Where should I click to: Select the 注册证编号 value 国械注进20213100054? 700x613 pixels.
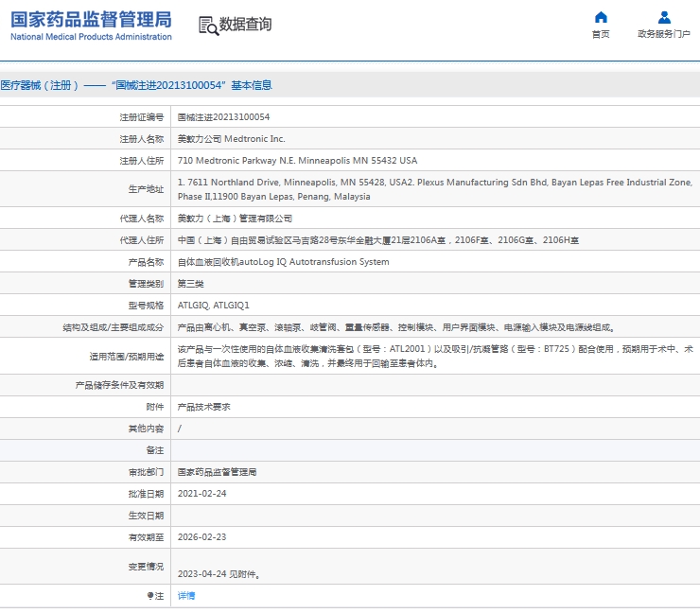[x=223, y=117]
